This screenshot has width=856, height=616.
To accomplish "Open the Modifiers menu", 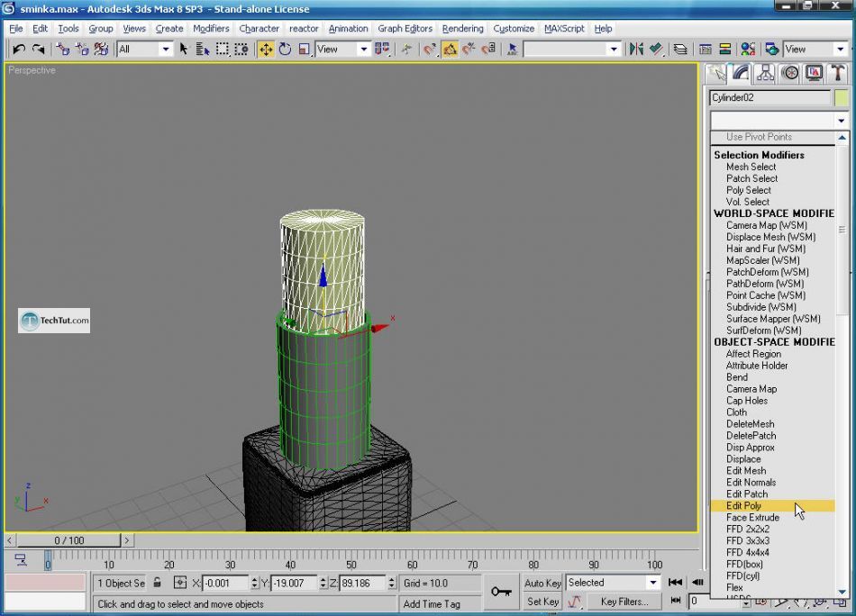I will pos(211,29).
